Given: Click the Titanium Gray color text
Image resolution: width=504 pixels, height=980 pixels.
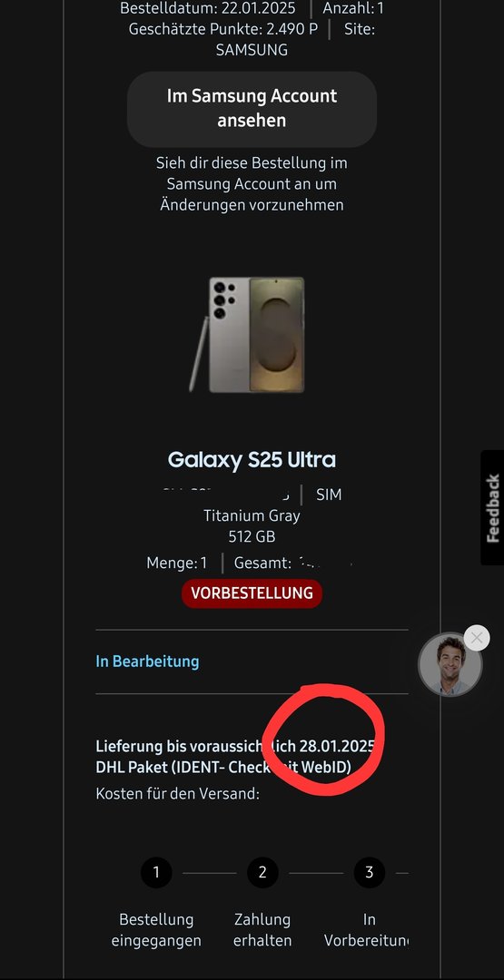Looking at the screenshot, I should 252,515.
